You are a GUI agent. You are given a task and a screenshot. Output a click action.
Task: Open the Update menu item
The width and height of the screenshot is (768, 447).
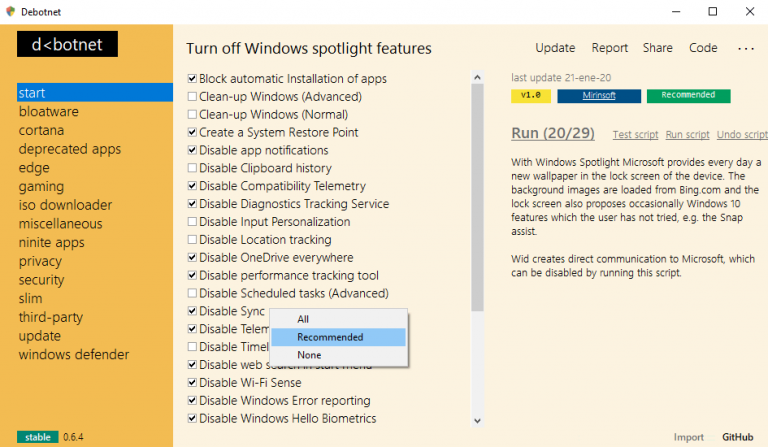point(555,48)
